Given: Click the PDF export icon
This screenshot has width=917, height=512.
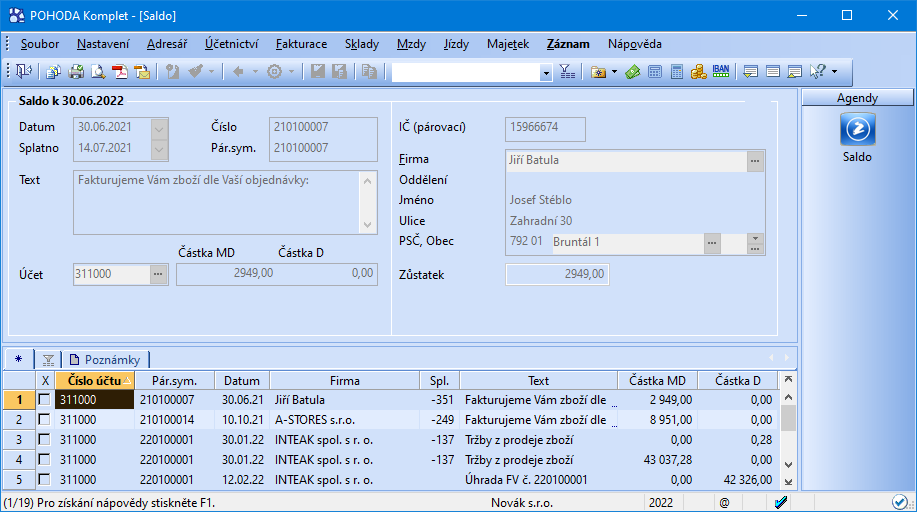Looking at the screenshot, I should pyautogui.click(x=120, y=72).
